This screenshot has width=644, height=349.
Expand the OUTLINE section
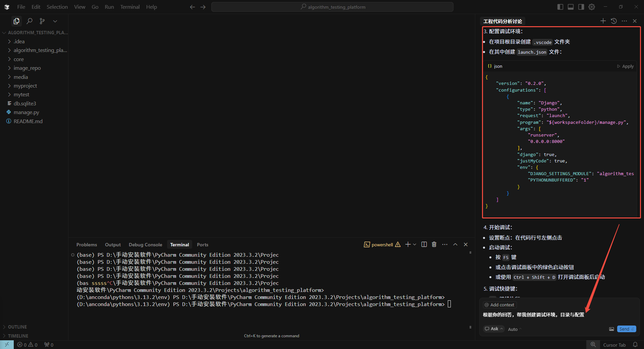coord(17,327)
